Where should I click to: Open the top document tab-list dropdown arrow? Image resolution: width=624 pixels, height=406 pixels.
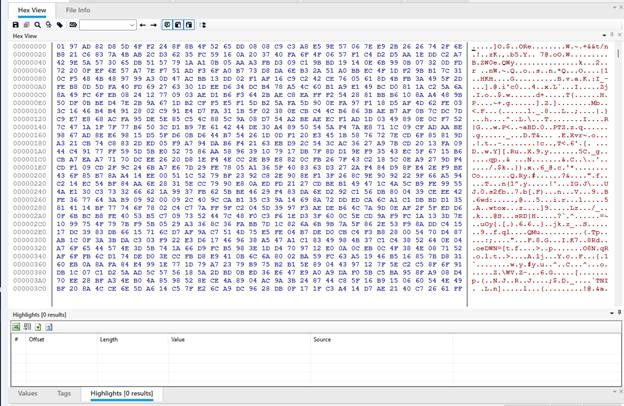pos(615,8)
